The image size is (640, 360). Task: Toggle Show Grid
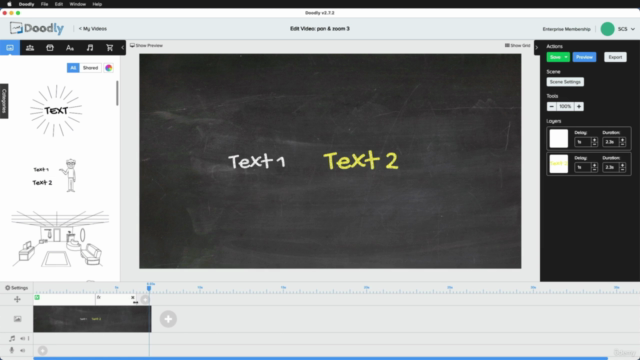517,45
